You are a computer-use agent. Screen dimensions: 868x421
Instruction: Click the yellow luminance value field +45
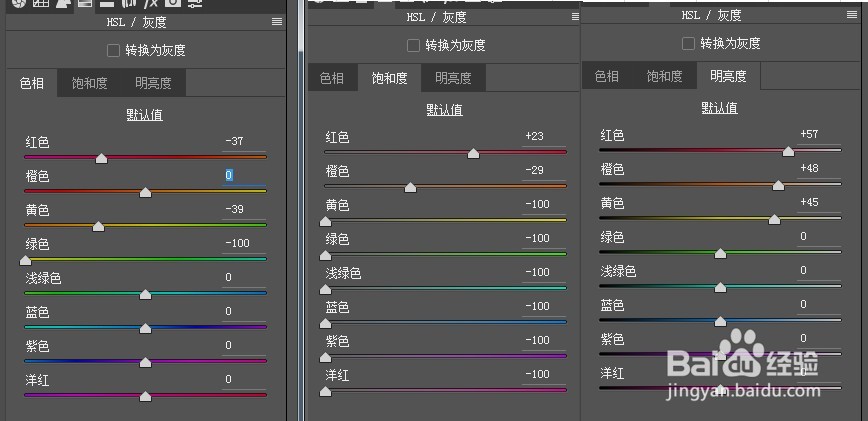(x=819, y=203)
